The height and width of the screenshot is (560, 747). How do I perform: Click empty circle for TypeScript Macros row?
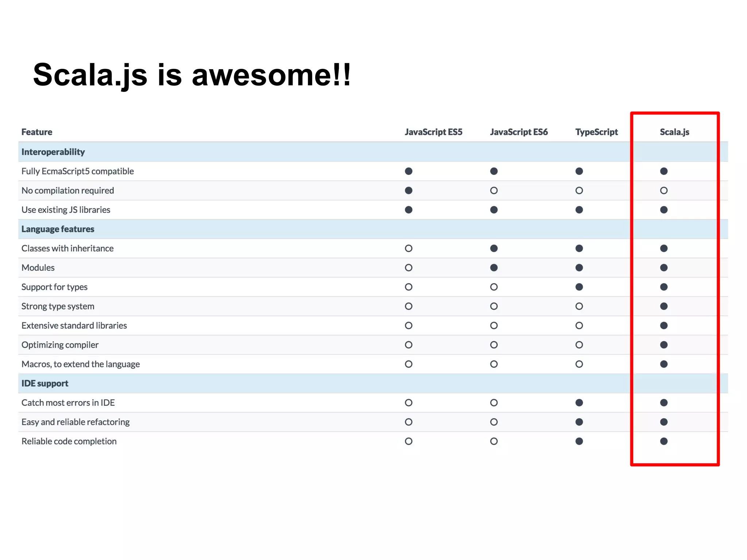click(x=579, y=364)
